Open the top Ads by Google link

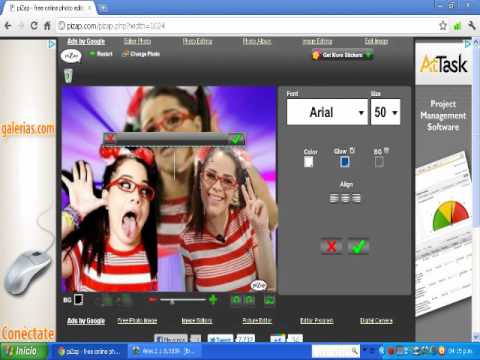point(86,41)
